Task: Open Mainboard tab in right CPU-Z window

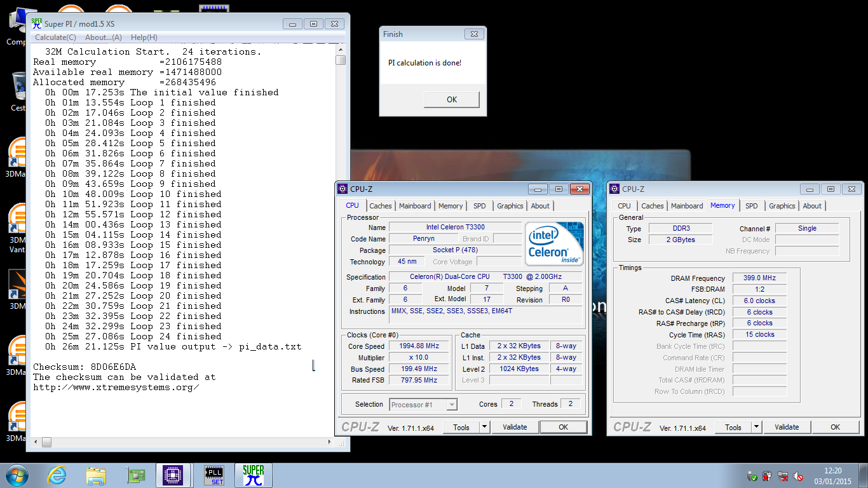Action: 687,206
